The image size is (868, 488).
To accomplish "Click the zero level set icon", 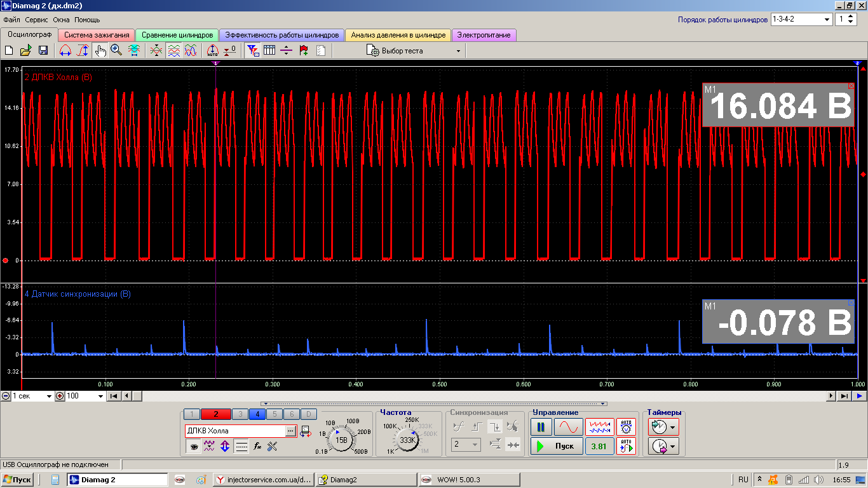I will (230, 51).
